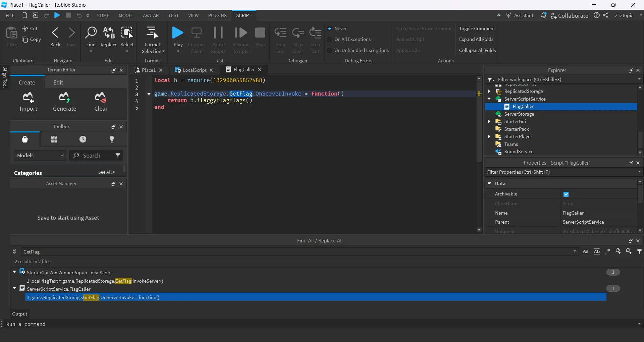The height and width of the screenshot is (342, 644).
Task: Select On All Exceptions radio button
Action: (330, 40)
